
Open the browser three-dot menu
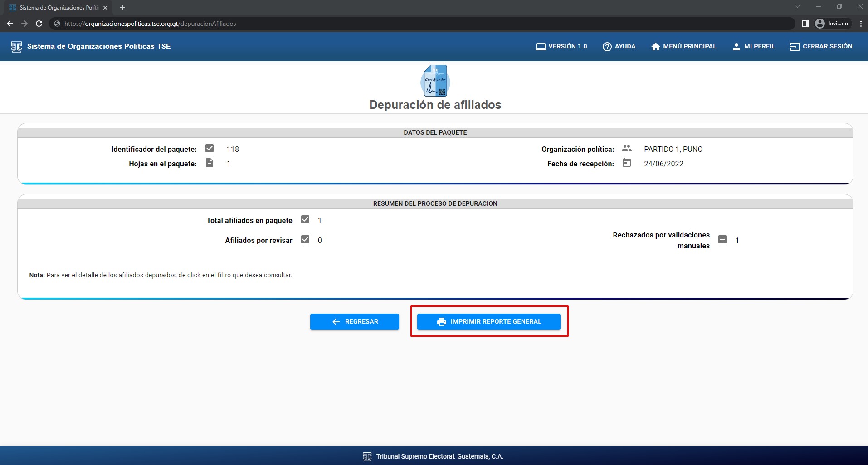860,24
